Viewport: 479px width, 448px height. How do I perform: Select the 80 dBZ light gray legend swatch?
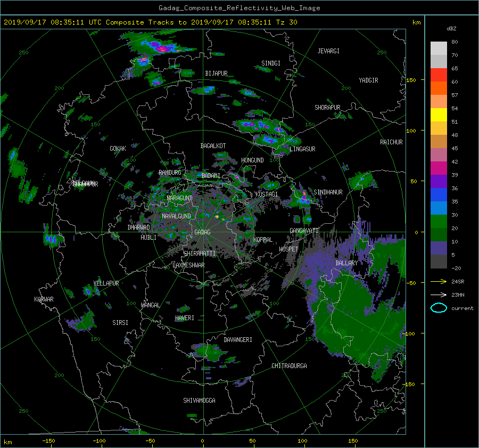439,48
